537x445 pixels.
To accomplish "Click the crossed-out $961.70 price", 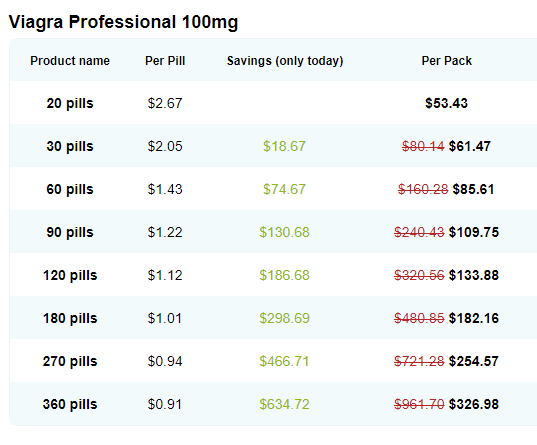I will click(x=419, y=404).
